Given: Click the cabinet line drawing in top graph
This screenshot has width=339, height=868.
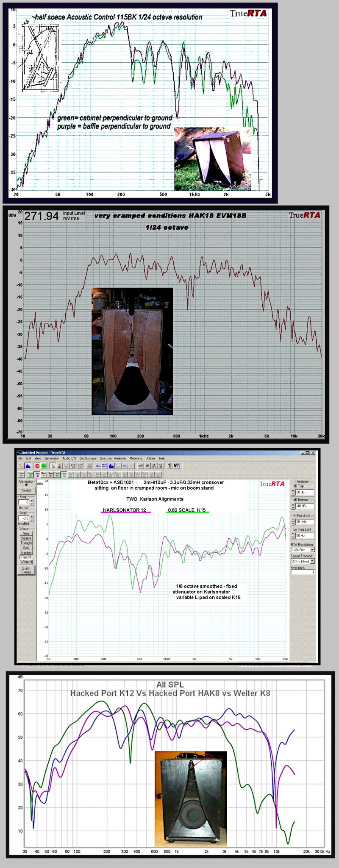Looking at the screenshot, I should pos(40,57).
